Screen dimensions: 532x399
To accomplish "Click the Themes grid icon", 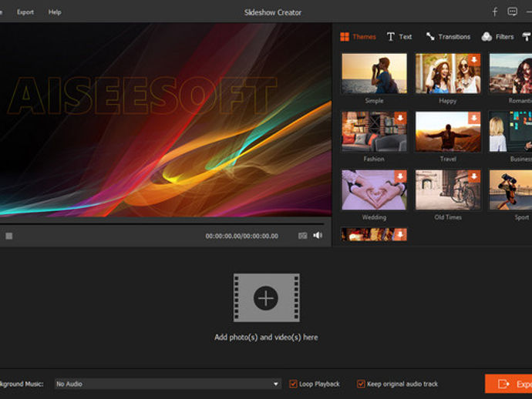I will pyautogui.click(x=345, y=37).
